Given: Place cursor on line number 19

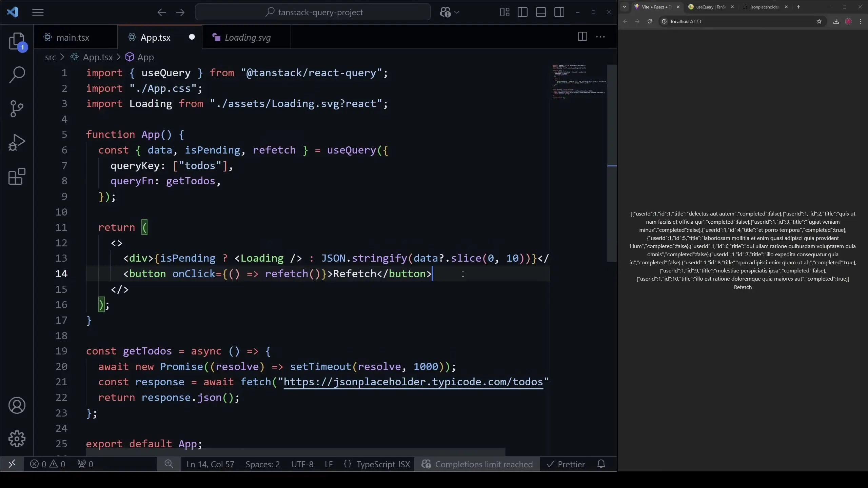Looking at the screenshot, I should coord(61,351).
